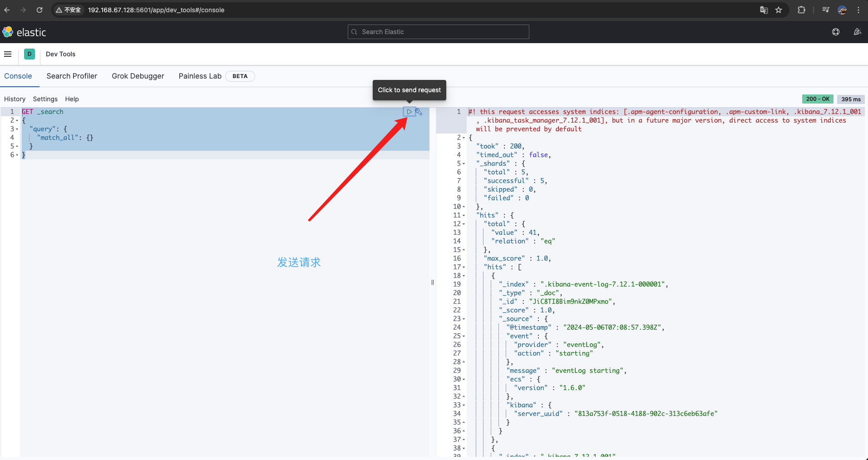This screenshot has height=460, width=868.
Task: Click the BETA badge beside Painless Lab
Action: (x=240, y=76)
